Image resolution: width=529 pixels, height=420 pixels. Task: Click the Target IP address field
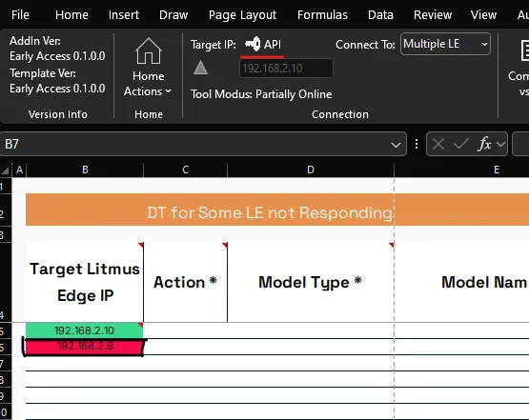pos(286,69)
